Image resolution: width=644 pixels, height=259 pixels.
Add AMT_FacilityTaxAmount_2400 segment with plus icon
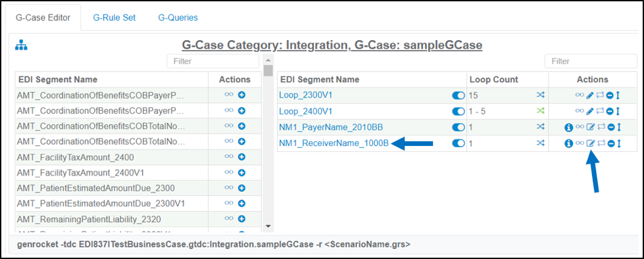point(241,157)
